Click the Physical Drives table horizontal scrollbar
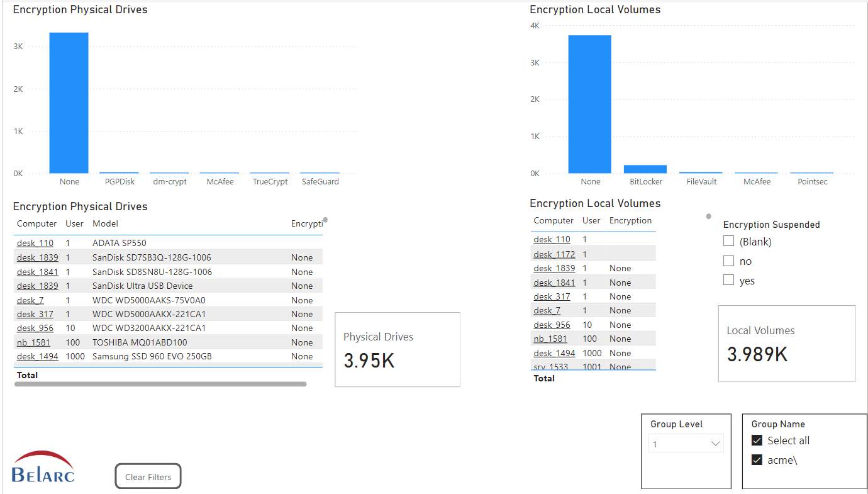 pyautogui.click(x=160, y=384)
